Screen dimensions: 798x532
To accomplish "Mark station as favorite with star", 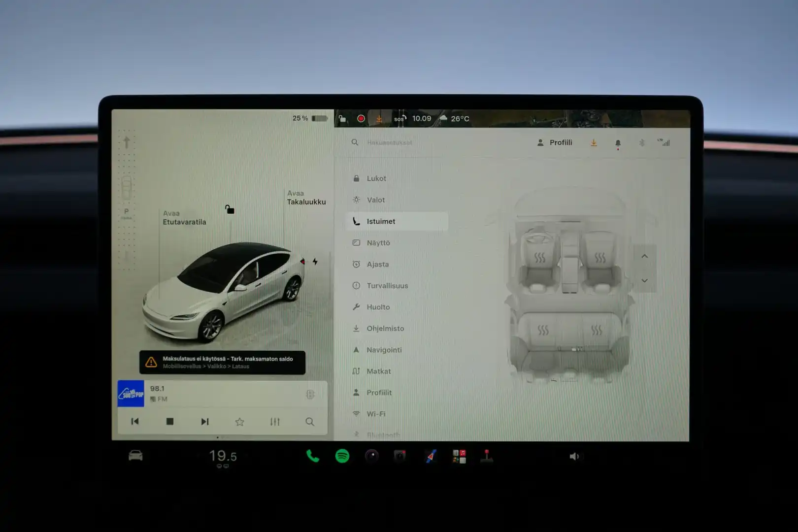I will click(x=239, y=422).
